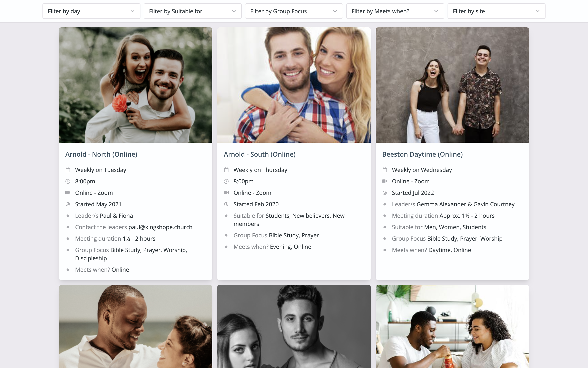
Task: Click the icon beside Started Jul 2022
Action: [x=385, y=193]
